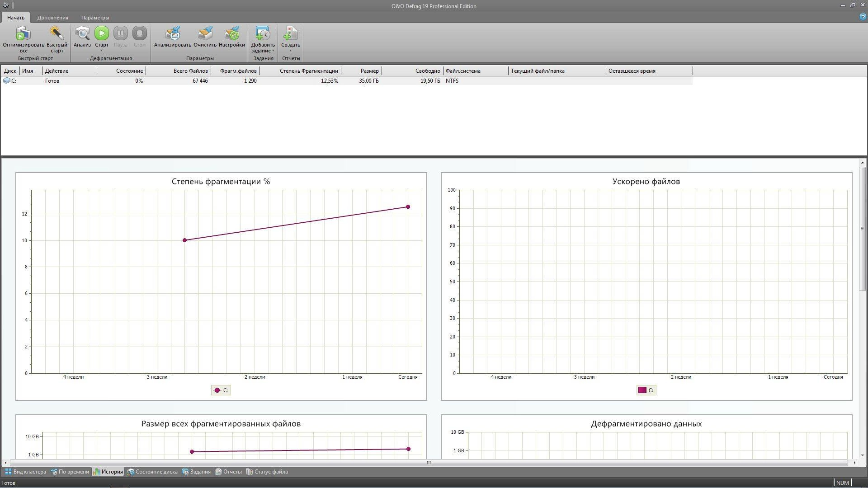Click the 67 446 total files value
868x488 pixels.
tap(200, 81)
